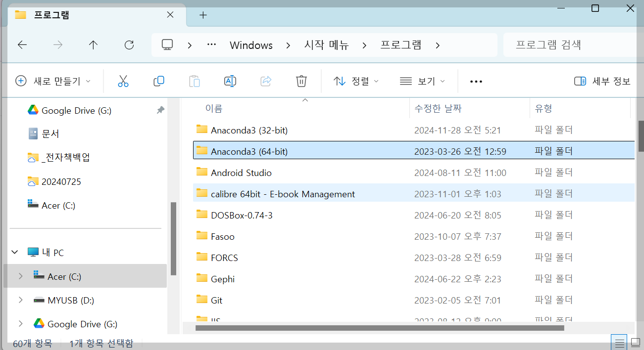Select the Anaconda3 (32-bit) folder
Screen dimensions: 644x350
(x=413, y=130)
